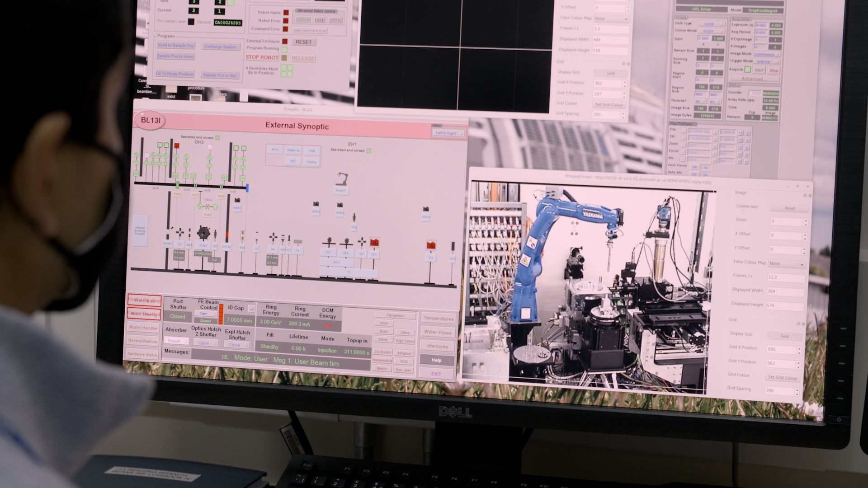
Task: Click OH3 Searched and closed indicator
Action: tap(217, 138)
